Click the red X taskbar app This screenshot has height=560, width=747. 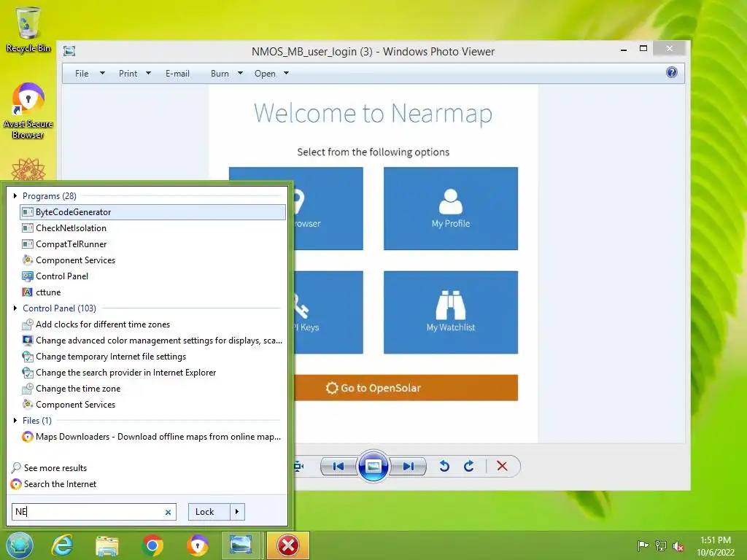(x=287, y=545)
